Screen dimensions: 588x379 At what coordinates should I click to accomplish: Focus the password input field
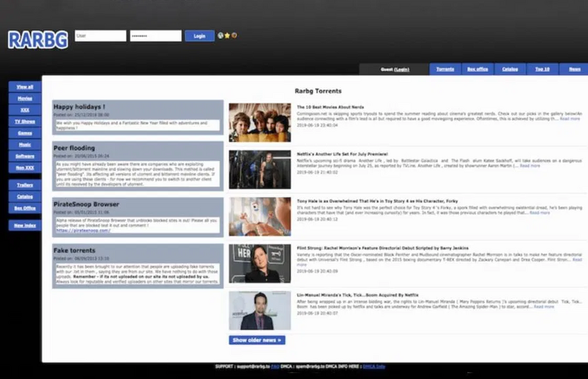click(x=156, y=36)
